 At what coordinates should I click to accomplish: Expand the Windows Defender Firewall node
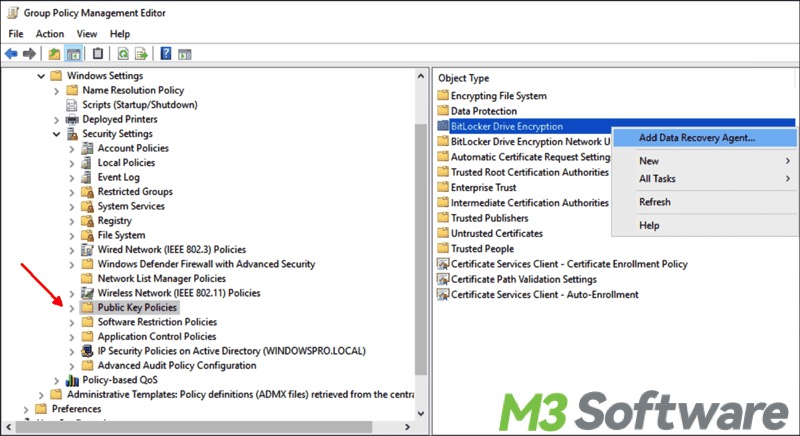pyautogui.click(x=72, y=265)
